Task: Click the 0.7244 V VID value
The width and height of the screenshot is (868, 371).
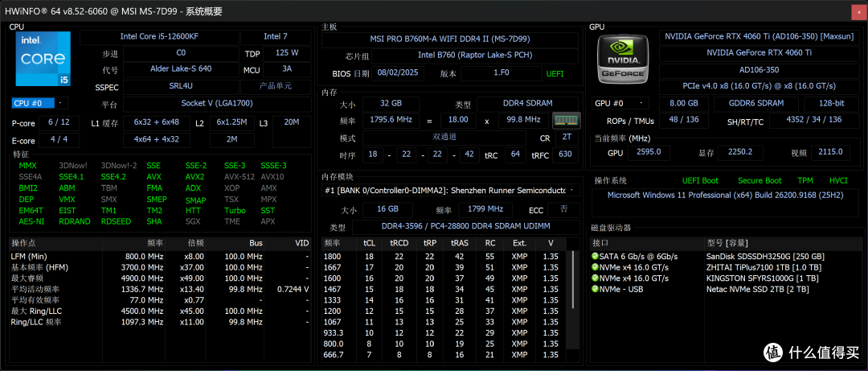Action: (x=291, y=289)
